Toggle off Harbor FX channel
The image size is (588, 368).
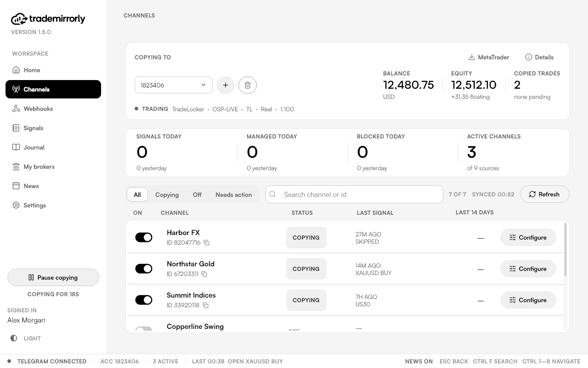pos(144,237)
